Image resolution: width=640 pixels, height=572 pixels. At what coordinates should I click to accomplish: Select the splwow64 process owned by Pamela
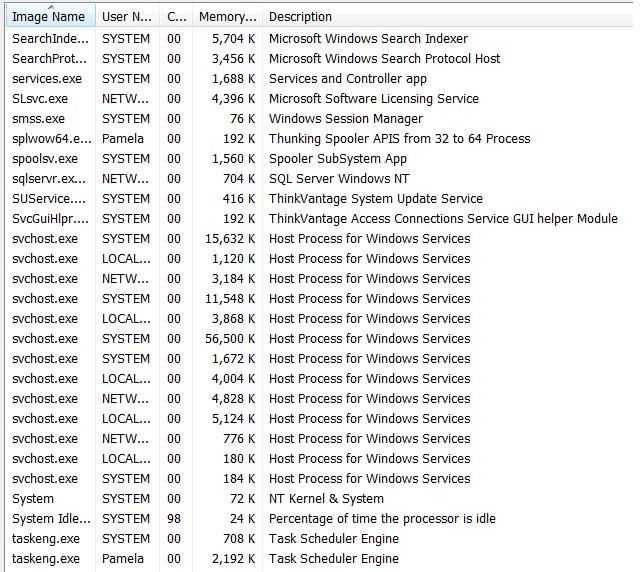pos(51,139)
